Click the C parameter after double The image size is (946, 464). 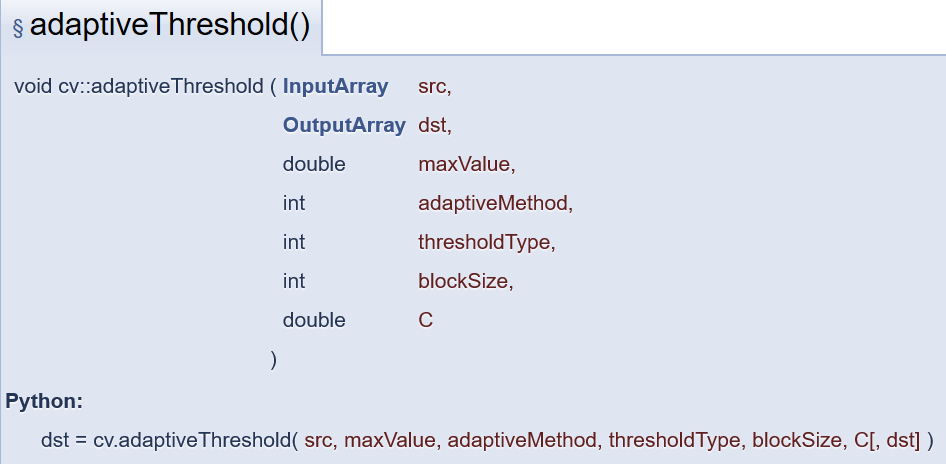click(x=425, y=320)
